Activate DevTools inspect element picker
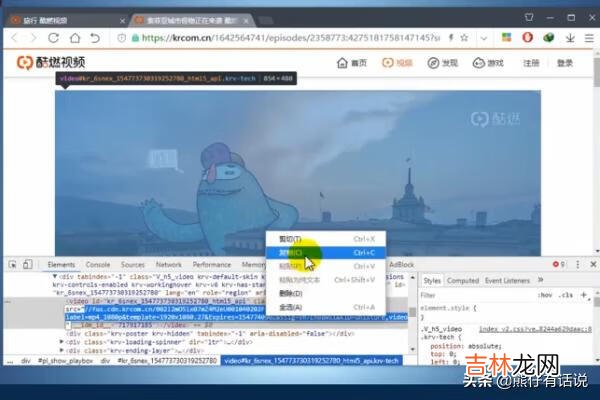Screen dimensions: 600x400 click(12, 265)
